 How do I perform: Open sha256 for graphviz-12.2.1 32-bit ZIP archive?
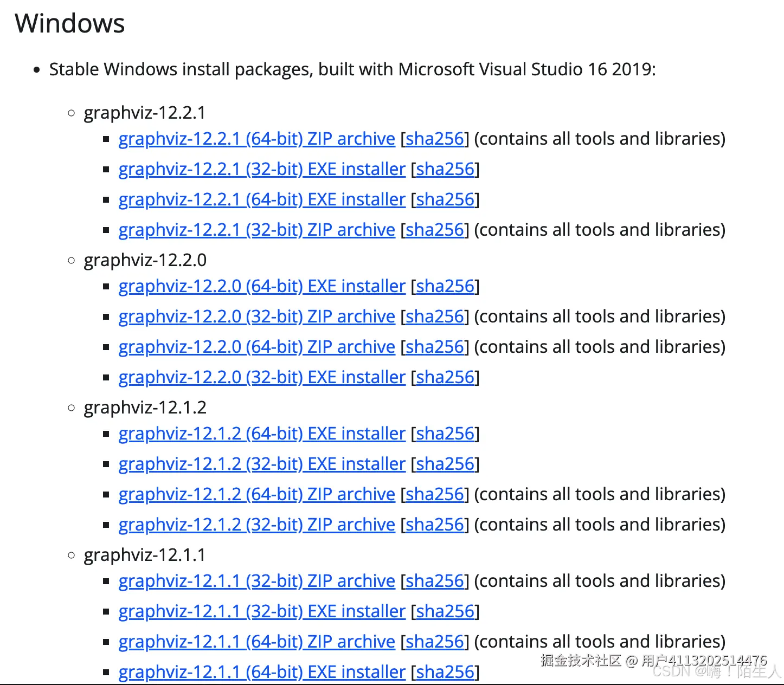(435, 230)
